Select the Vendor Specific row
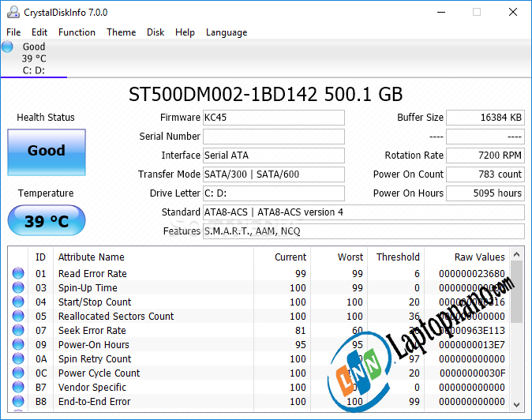532x420 pixels. point(259,388)
